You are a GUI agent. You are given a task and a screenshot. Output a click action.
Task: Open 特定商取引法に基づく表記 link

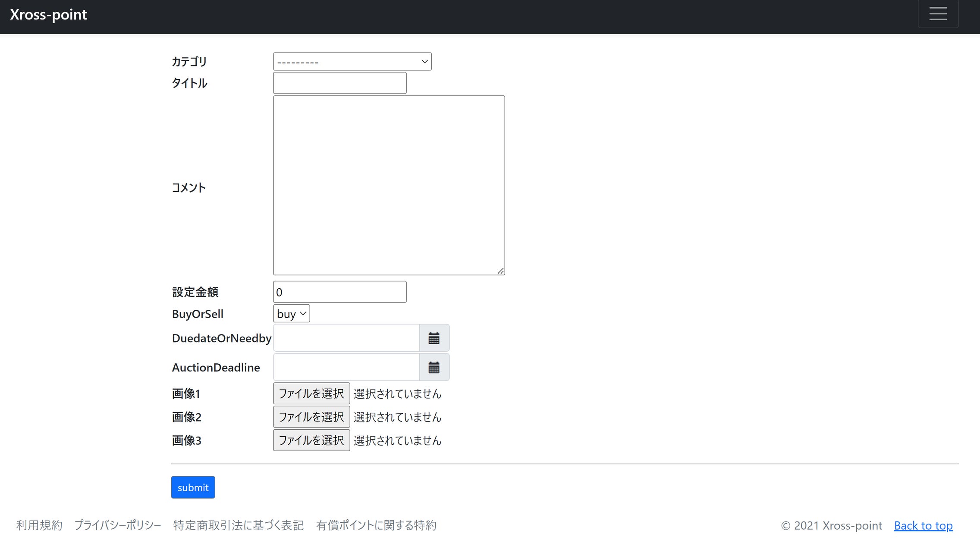point(239,525)
